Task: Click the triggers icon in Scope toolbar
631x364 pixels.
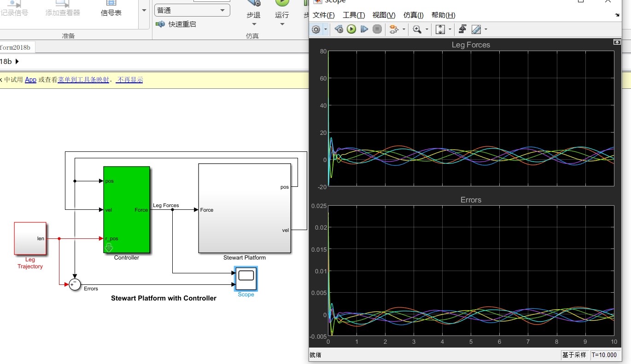Action: point(463,29)
